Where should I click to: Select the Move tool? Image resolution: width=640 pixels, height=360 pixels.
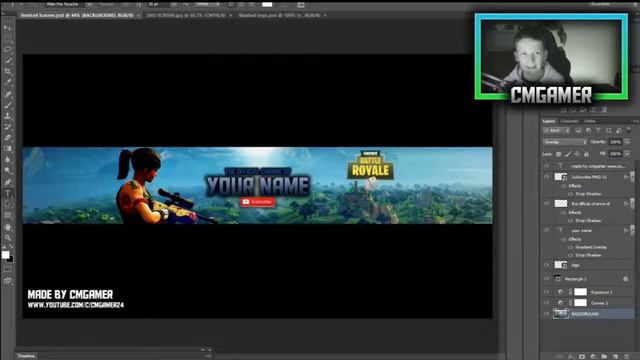click(x=7, y=28)
